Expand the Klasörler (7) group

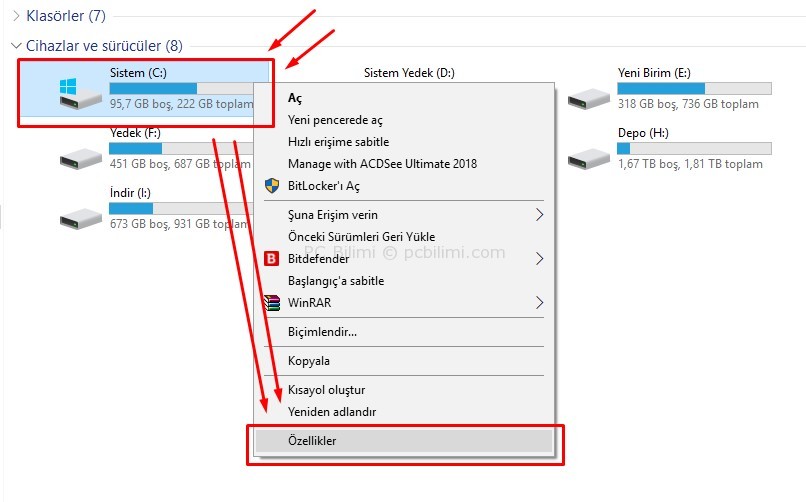coord(16,16)
